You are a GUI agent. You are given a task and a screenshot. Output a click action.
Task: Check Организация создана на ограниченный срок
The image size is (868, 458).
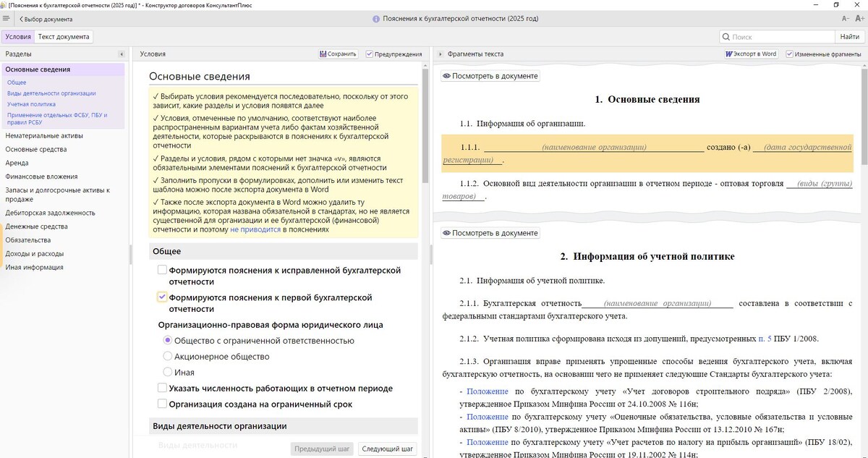(162, 404)
